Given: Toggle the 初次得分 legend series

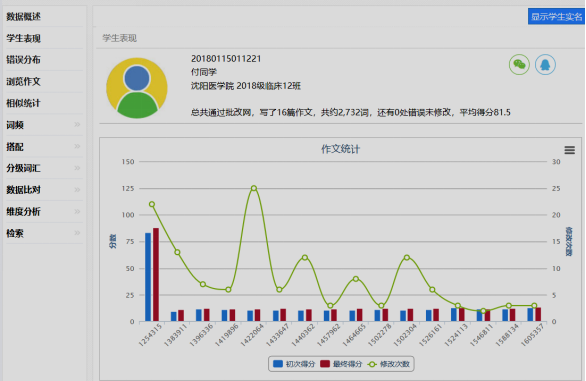Looking at the screenshot, I should click(x=294, y=364).
